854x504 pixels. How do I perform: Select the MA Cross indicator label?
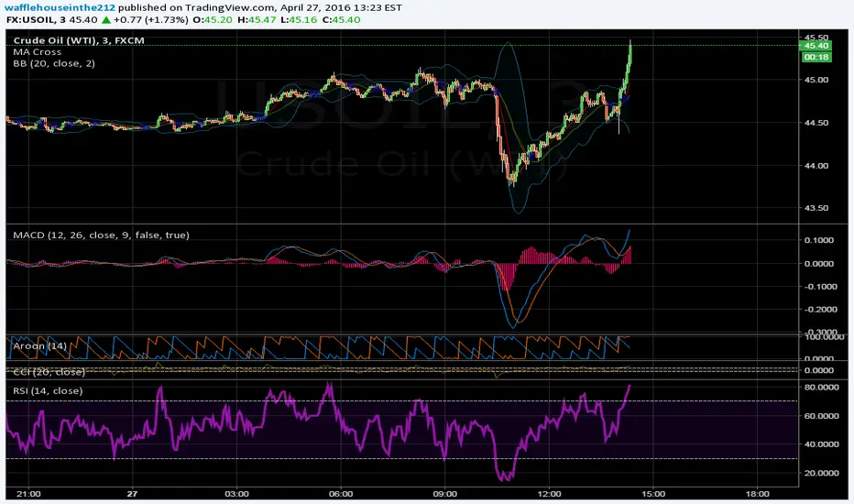(x=38, y=51)
